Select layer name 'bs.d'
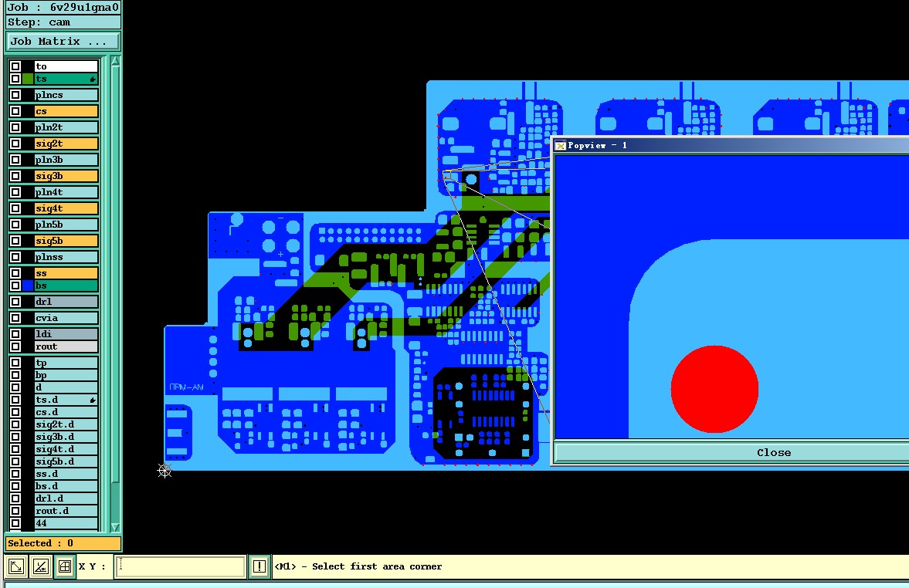Image resolution: width=909 pixels, height=588 pixels. coord(66,486)
